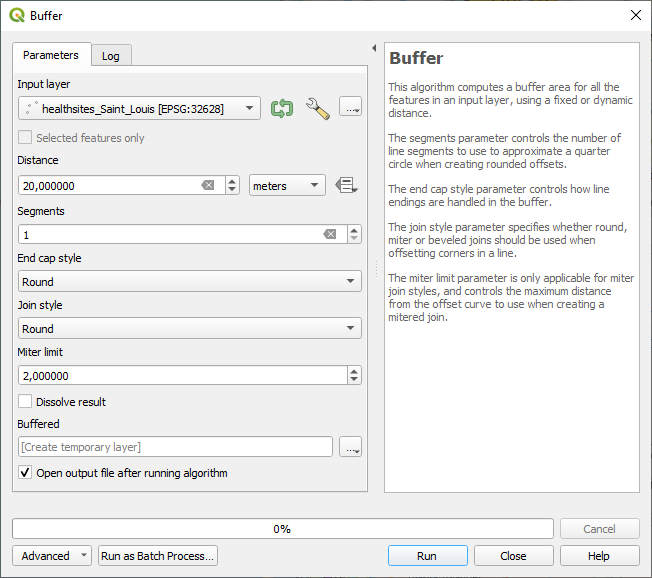Screen dimensions: 652x578
Task: Browse for Buffered output file location
Action: (x=350, y=447)
